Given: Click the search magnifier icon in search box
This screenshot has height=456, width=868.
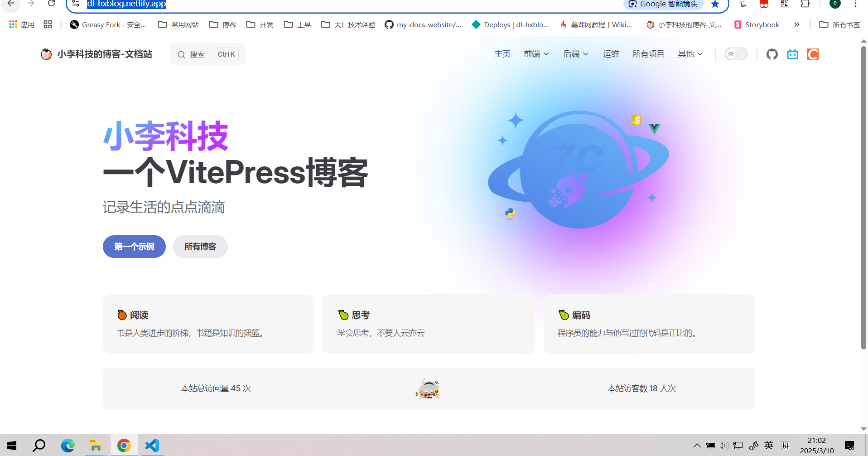Looking at the screenshot, I should 181,54.
